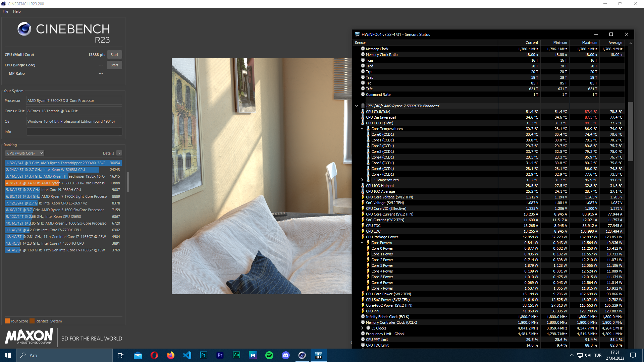Expand the L3 Temperatures group
Image resolution: width=644 pixels, height=362 pixels.
362,180
